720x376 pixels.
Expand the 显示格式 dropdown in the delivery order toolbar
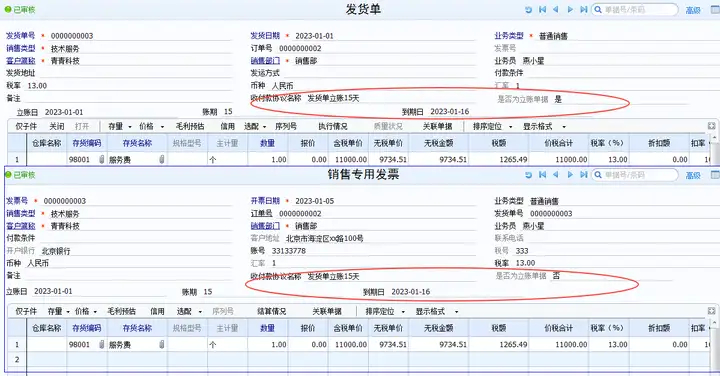(544, 126)
